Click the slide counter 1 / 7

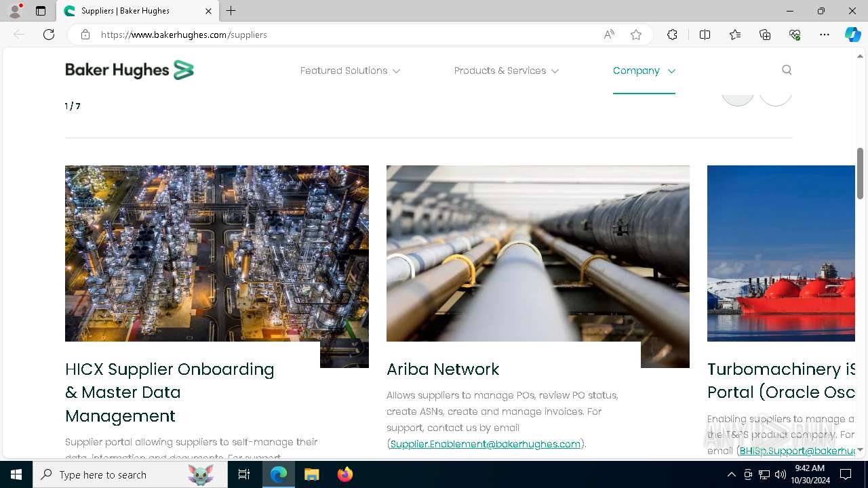[73, 106]
